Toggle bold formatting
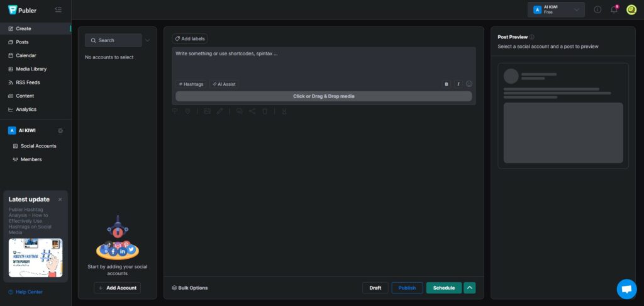The image size is (644, 306). pyautogui.click(x=447, y=84)
